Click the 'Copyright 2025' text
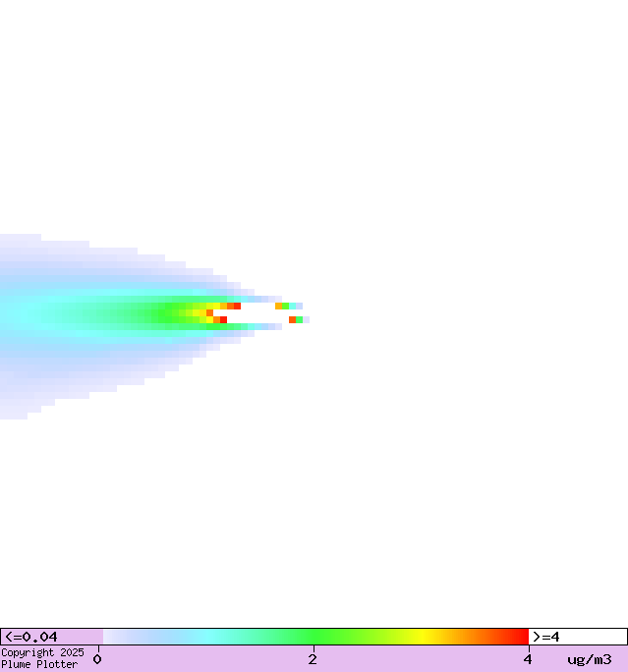The image size is (628, 672). [42, 652]
